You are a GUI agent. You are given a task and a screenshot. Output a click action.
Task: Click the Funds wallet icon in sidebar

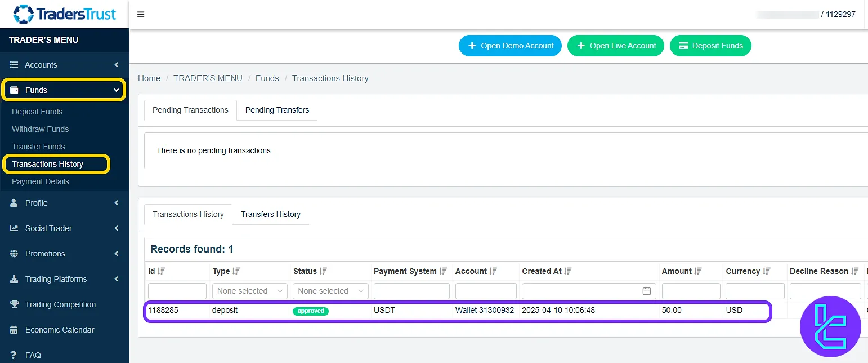[14, 90]
